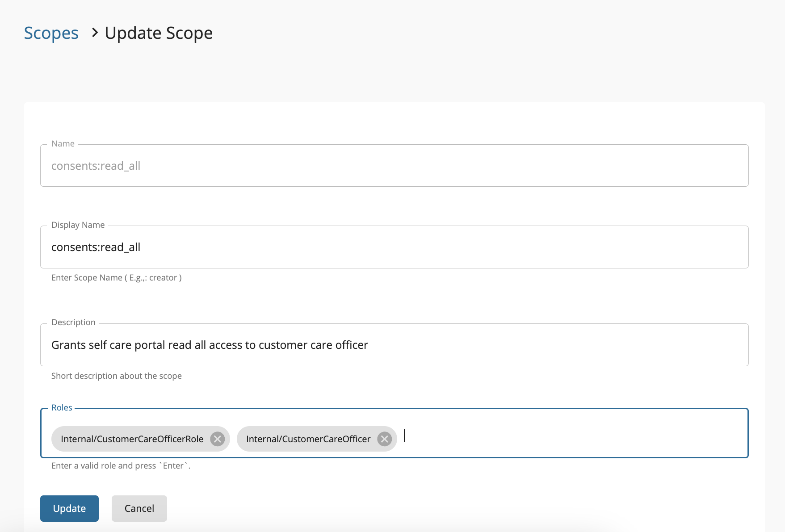This screenshot has width=785, height=532.
Task: Click the Description field label
Action: click(x=74, y=322)
